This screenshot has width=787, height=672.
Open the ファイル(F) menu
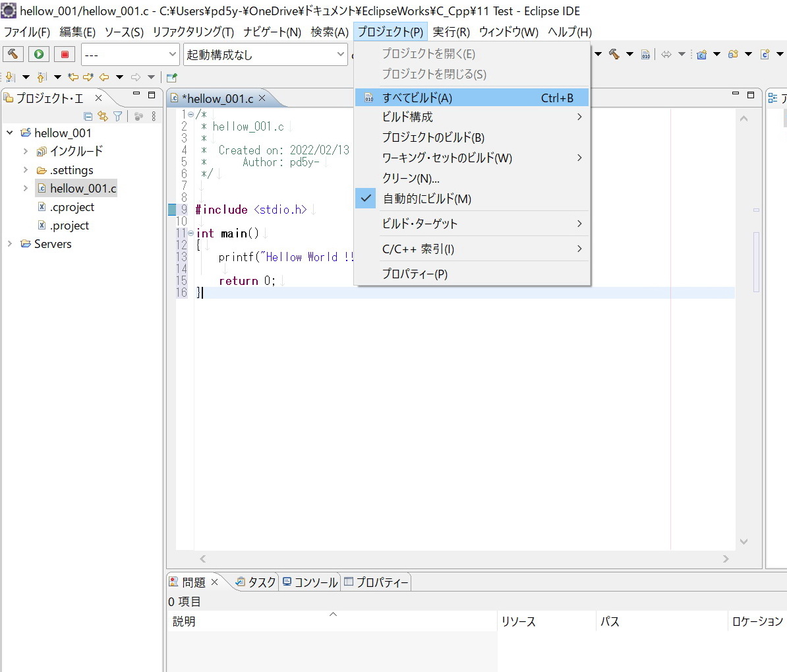tap(27, 32)
